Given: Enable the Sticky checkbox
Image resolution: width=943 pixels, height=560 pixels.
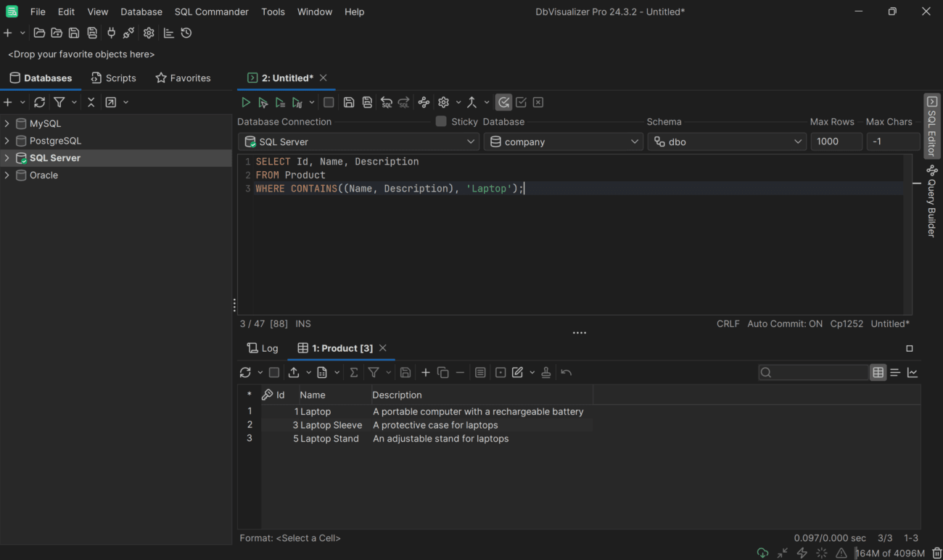Looking at the screenshot, I should click(441, 121).
